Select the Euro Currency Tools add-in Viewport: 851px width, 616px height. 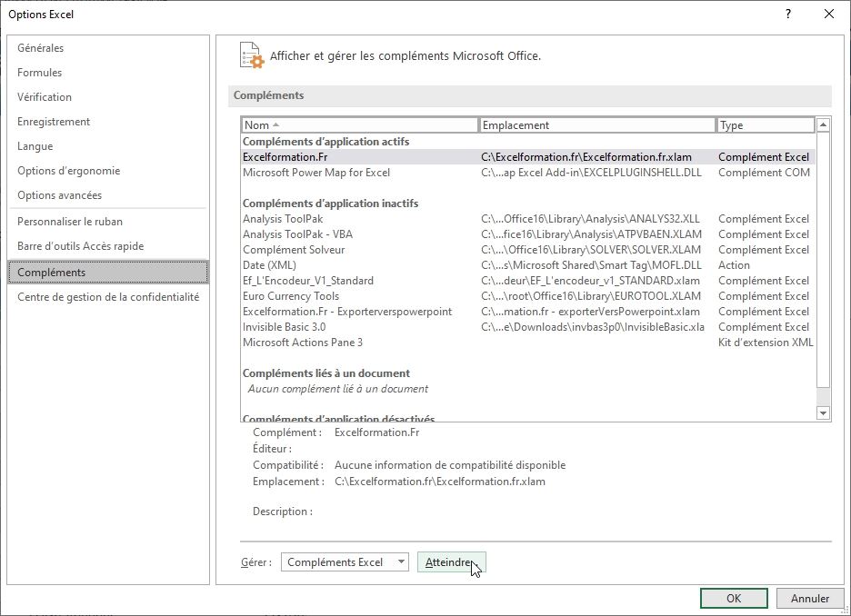pyautogui.click(x=291, y=296)
